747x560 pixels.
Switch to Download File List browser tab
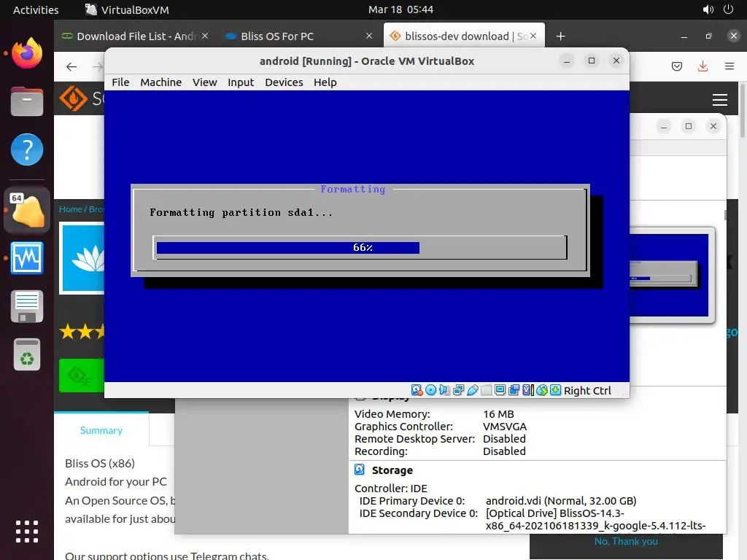[135, 36]
